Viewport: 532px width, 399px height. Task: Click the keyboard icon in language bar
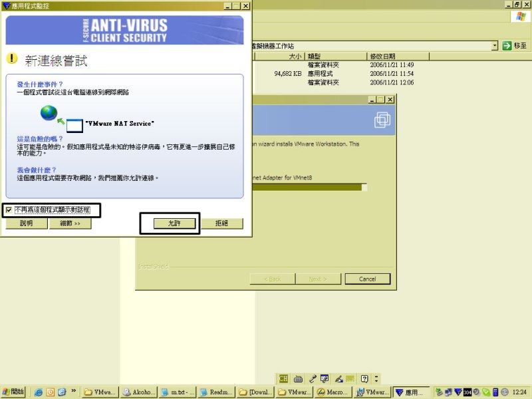tap(298, 378)
